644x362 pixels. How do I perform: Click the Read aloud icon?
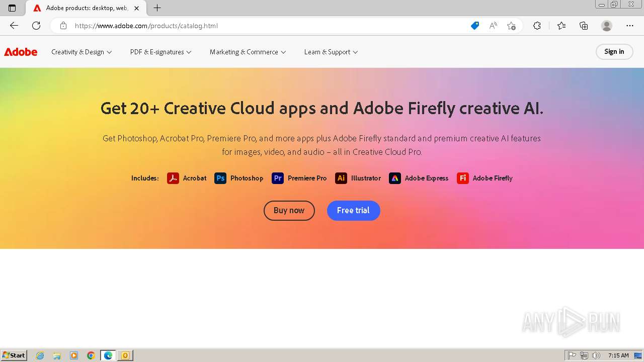point(493,26)
